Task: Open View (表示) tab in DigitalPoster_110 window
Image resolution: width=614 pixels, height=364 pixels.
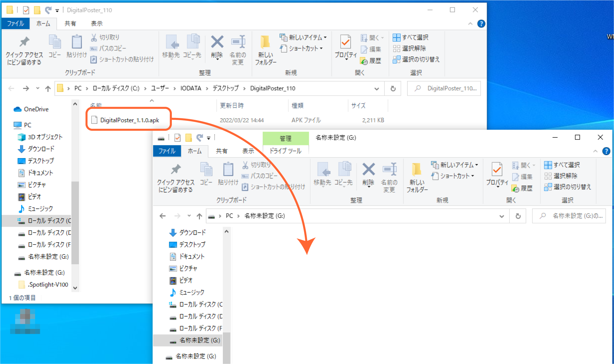Action: 97,24
